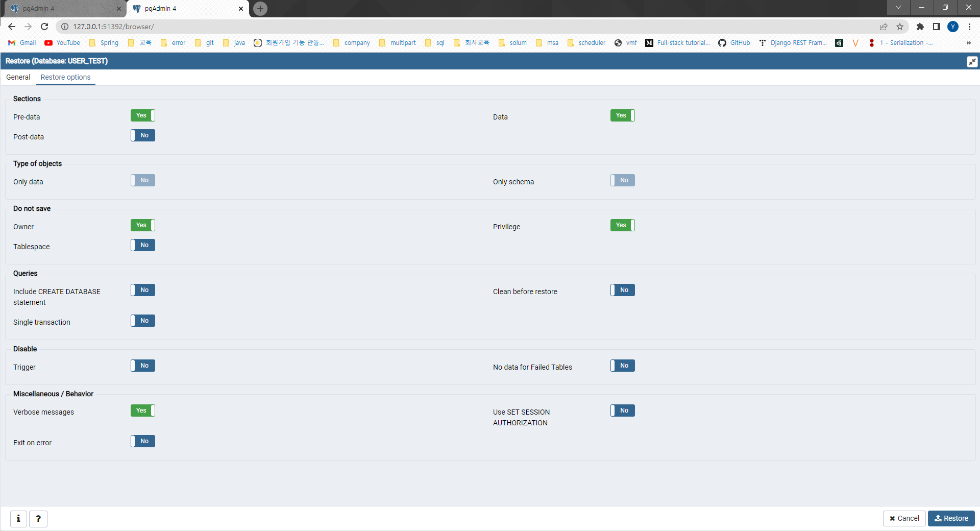Open the java bookmark folder
The width and height of the screenshot is (980, 531).
click(x=234, y=43)
